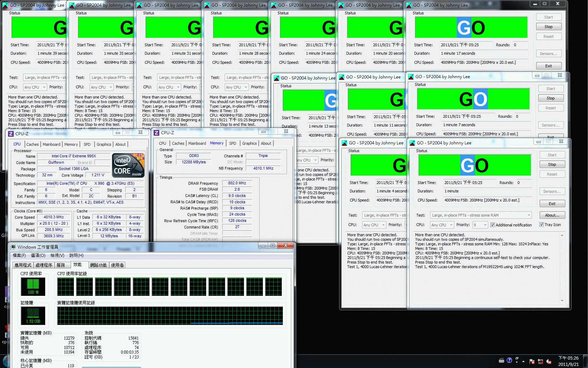
Task: Click the title icon of the SP2004 window with Duration 1 minute 7 seconds
Action: [411, 76]
